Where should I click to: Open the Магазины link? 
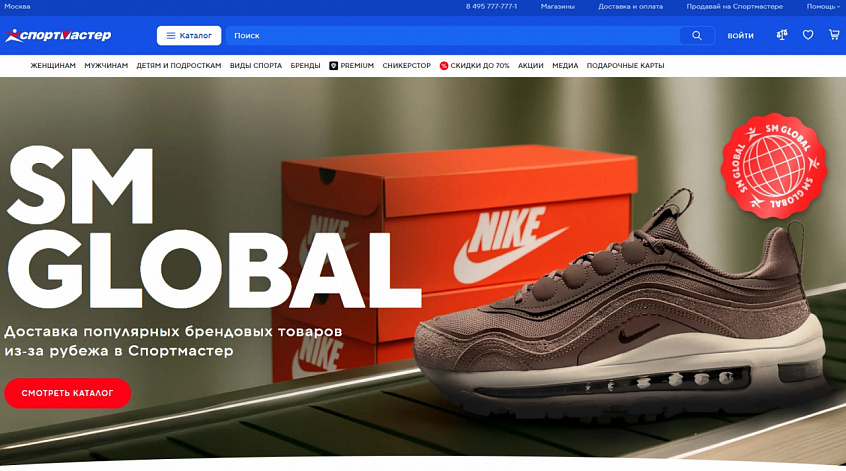point(557,7)
